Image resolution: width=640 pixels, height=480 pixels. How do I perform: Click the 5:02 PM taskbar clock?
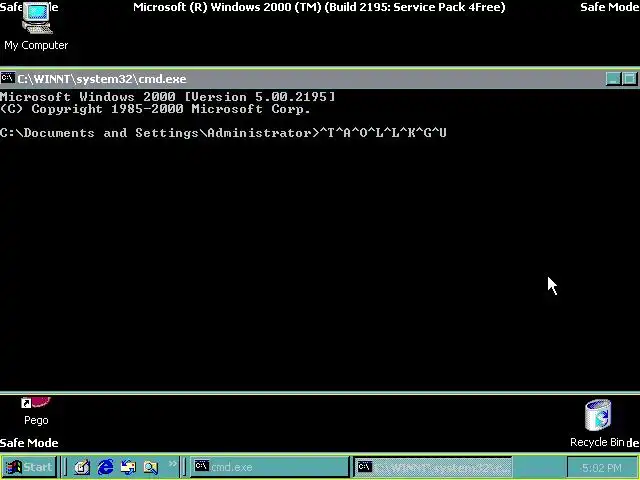[602, 467]
